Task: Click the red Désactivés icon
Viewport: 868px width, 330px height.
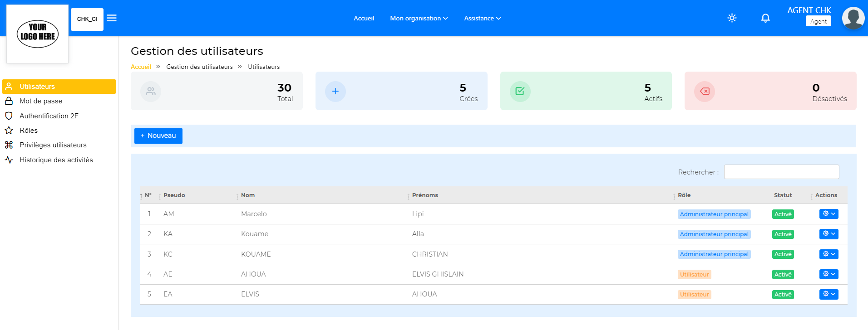Action: coord(705,92)
